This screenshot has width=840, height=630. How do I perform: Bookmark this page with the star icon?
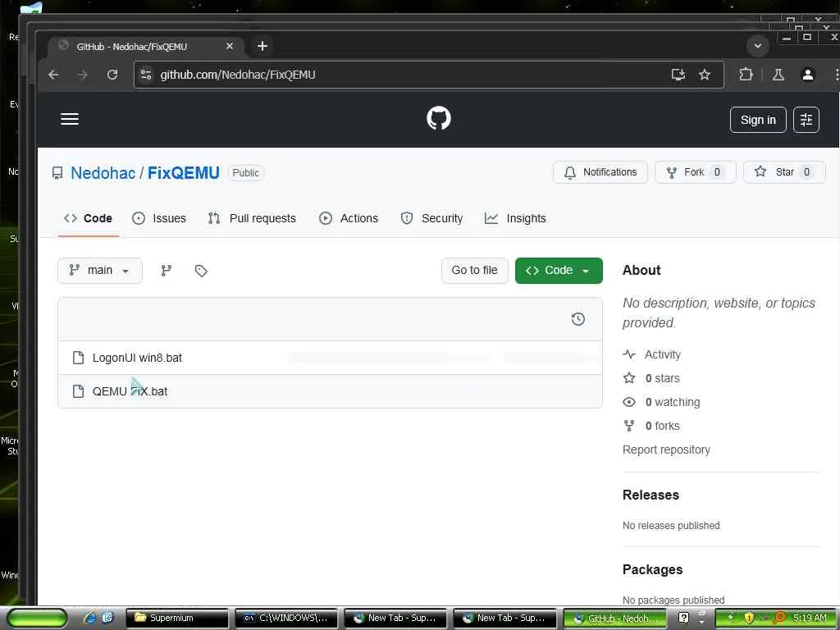tap(705, 75)
